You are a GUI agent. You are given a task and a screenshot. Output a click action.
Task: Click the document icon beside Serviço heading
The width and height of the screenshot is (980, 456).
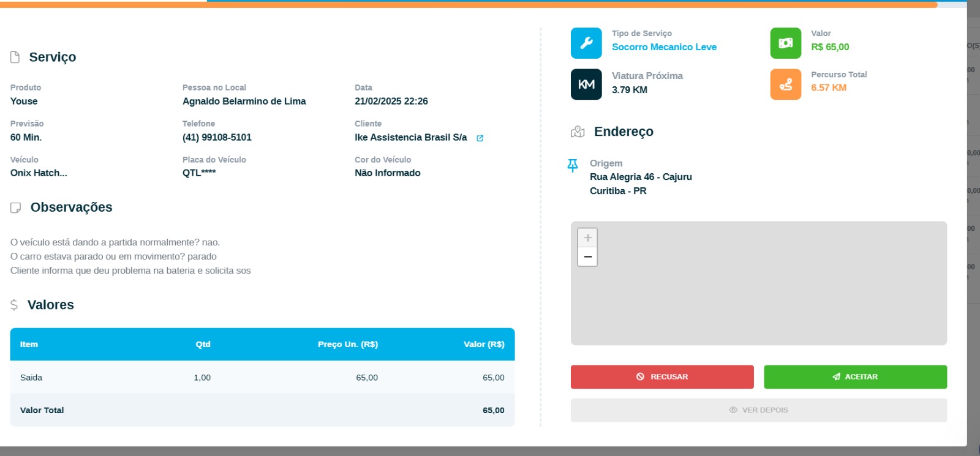15,57
